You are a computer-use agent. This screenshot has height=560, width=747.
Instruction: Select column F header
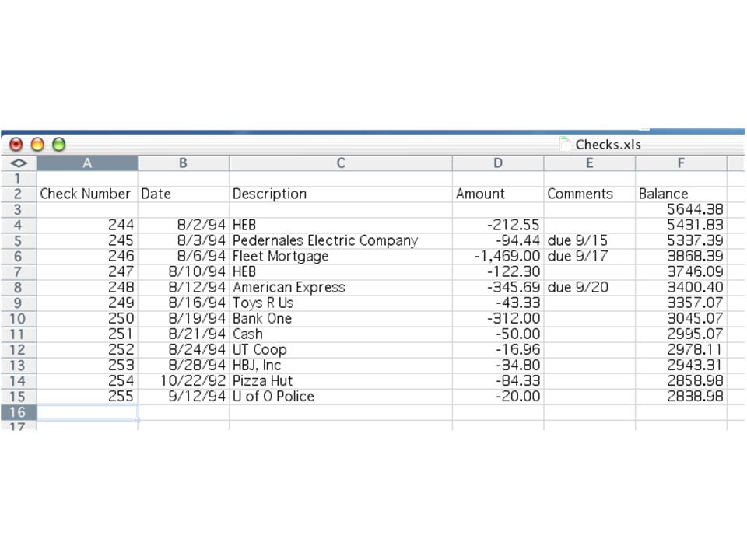681,163
